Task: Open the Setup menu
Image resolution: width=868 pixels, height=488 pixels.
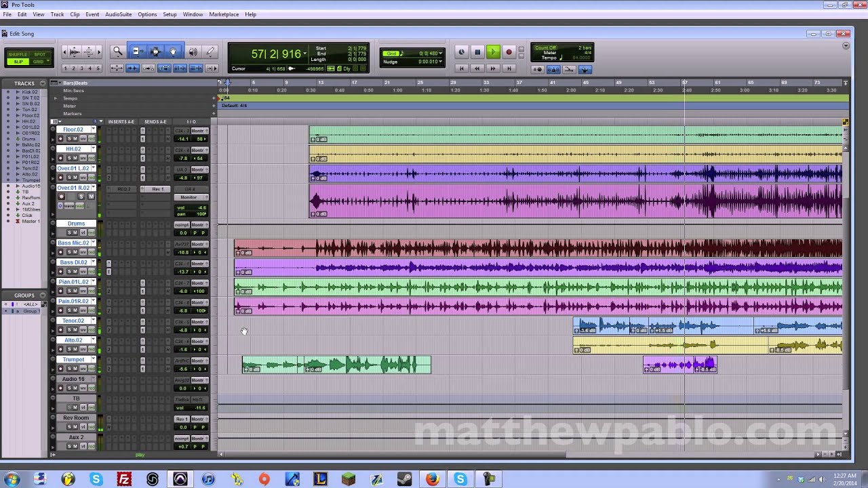Action: 170,14
